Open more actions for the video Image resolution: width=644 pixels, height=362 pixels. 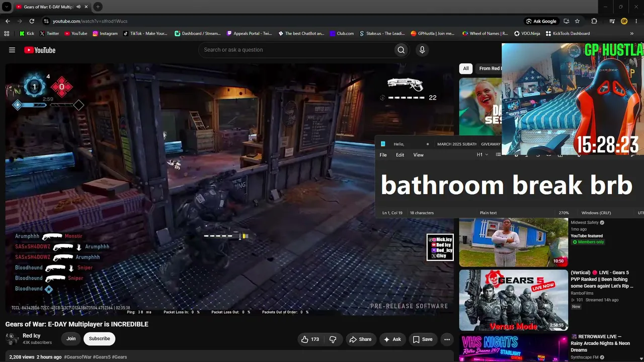pyautogui.click(x=447, y=339)
